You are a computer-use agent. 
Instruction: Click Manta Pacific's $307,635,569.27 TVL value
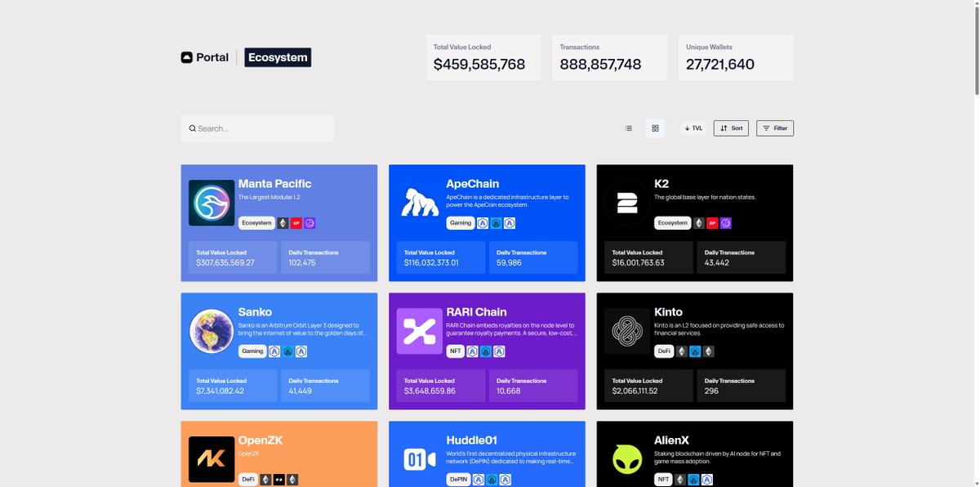pos(225,263)
